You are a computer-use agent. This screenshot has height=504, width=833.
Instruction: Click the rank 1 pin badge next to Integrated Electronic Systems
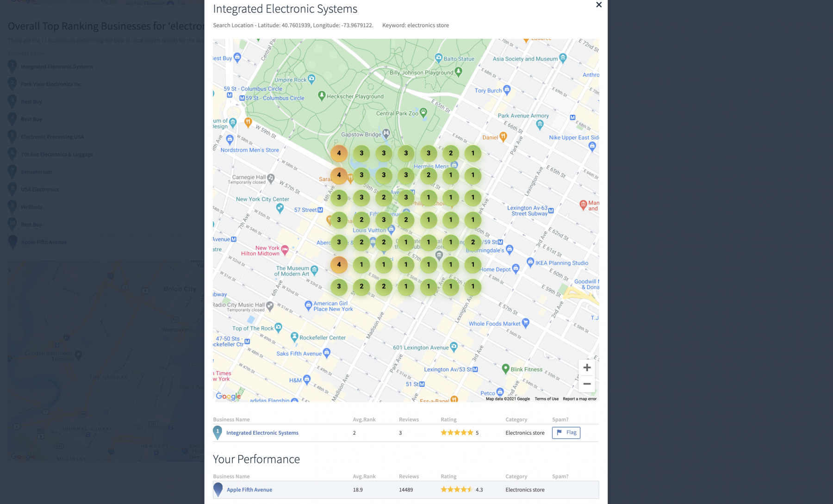pos(218,432)
